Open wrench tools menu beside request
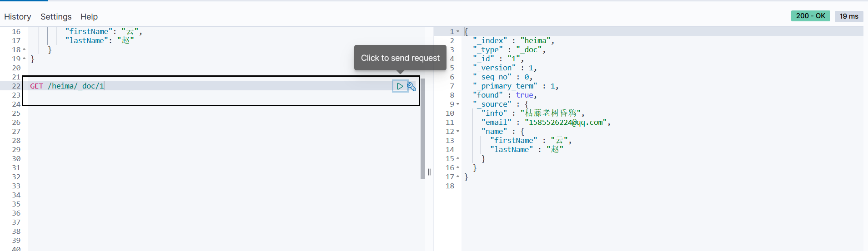 click(411, 86)
